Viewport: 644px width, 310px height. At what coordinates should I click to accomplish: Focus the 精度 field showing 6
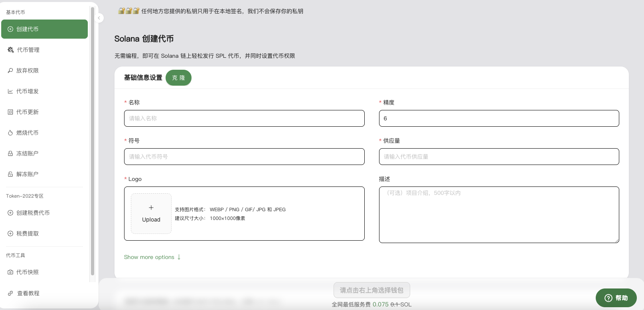(499, 118)
